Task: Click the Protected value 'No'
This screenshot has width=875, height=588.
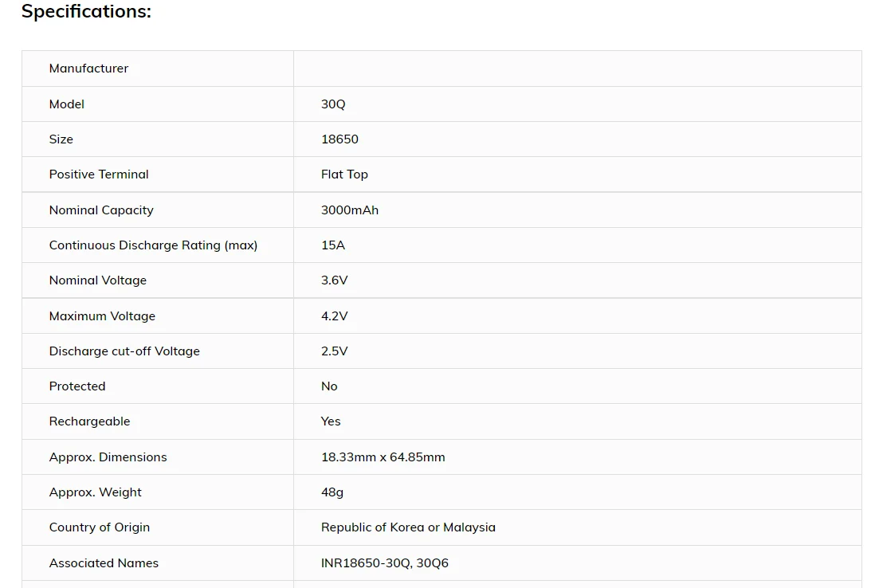Action: click(329, 386)
